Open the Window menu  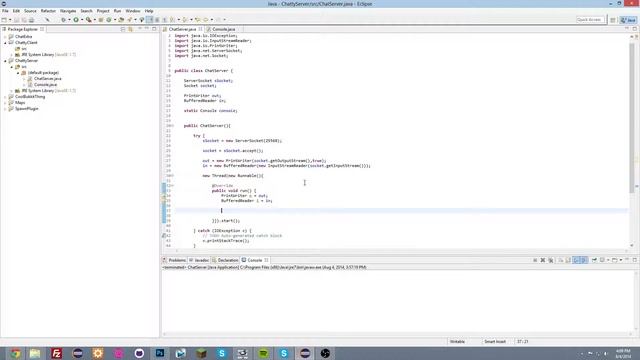(x=133, y=11)
